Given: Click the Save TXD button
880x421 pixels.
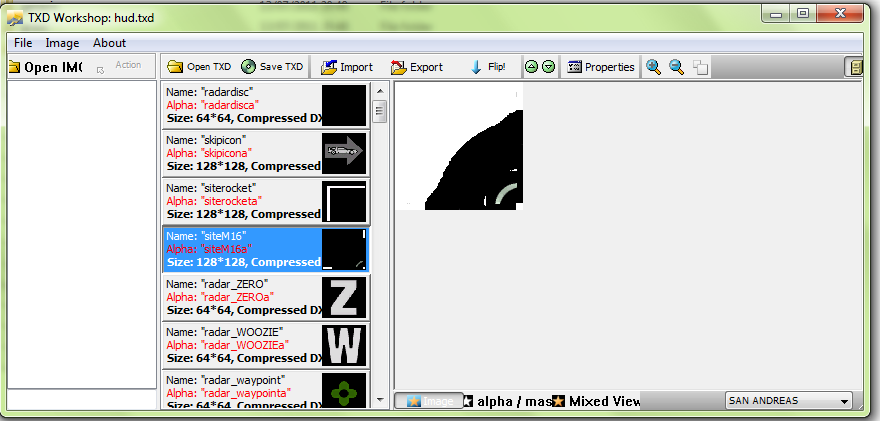Looking at the screenshot, I should pos(272,67).
